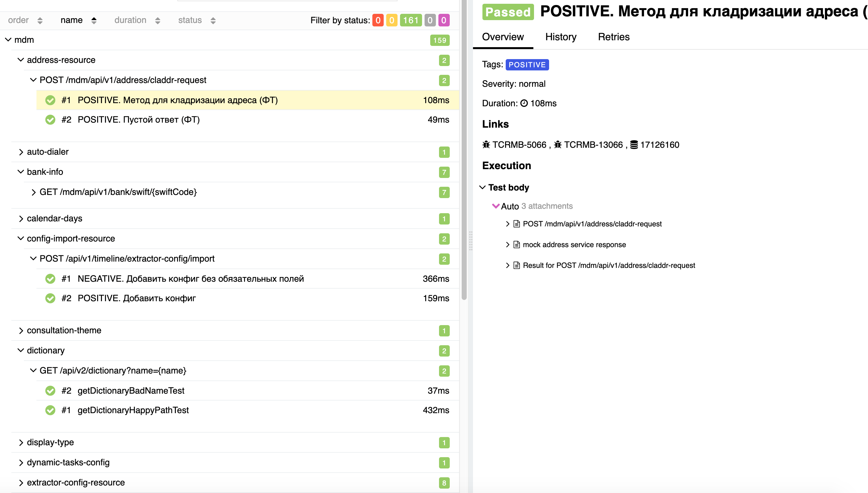Image resolution: width=868 pixels, height=493 pixels.
Task: Click Overview tab in test detail panel
Action: (x=503, y=37)
